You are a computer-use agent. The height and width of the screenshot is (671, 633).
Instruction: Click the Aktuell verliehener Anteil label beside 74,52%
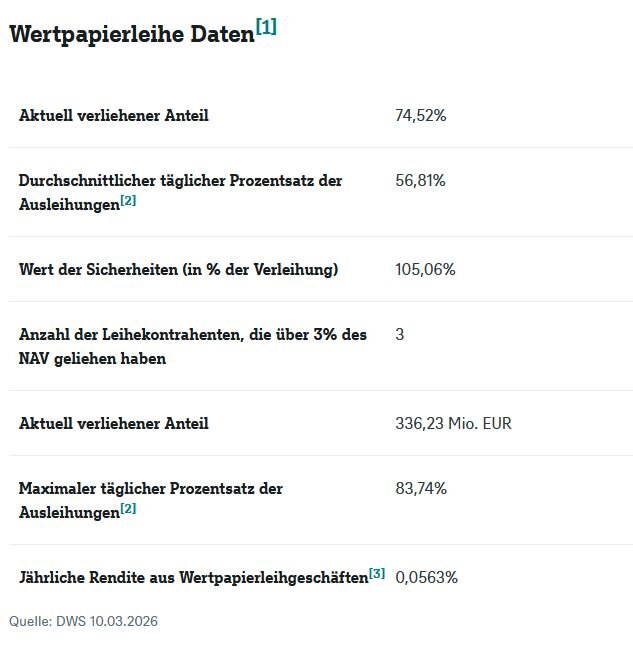pos(114,115)
